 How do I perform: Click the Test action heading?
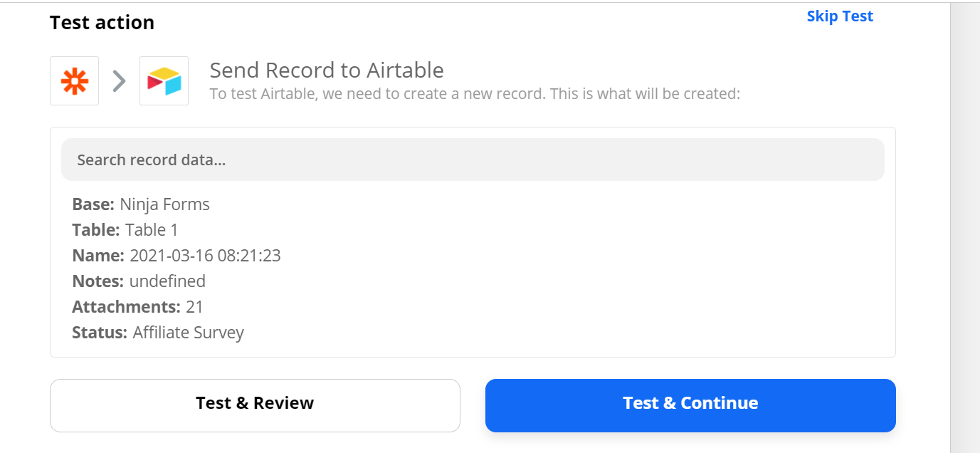click(x=102, y=23)
